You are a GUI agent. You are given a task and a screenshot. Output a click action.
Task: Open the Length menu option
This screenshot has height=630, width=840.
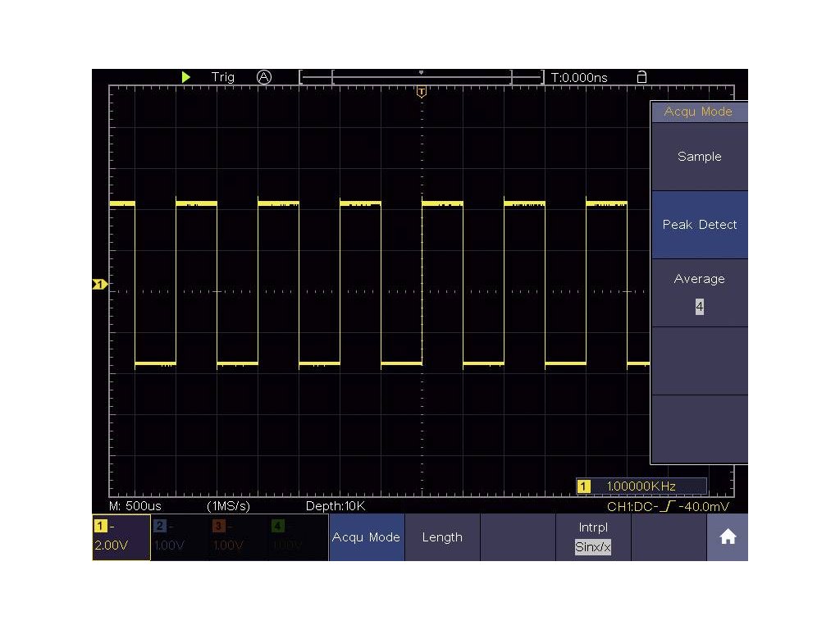tap(442, 537)
